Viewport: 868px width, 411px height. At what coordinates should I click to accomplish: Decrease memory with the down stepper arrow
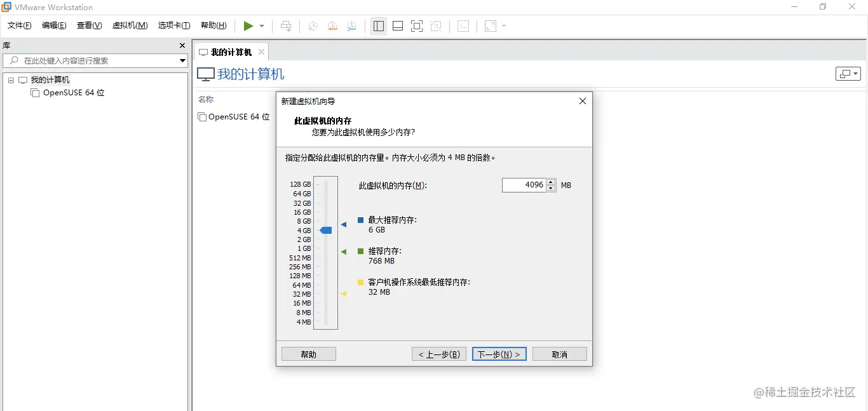tap(551, 189)
